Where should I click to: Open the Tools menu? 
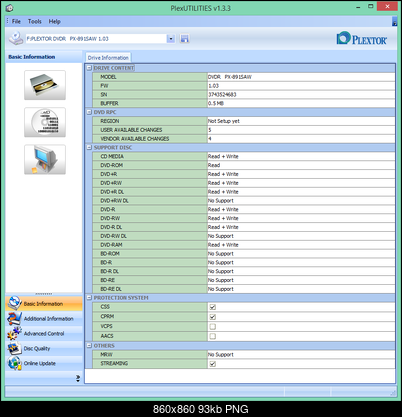click(x=35, y=21)
